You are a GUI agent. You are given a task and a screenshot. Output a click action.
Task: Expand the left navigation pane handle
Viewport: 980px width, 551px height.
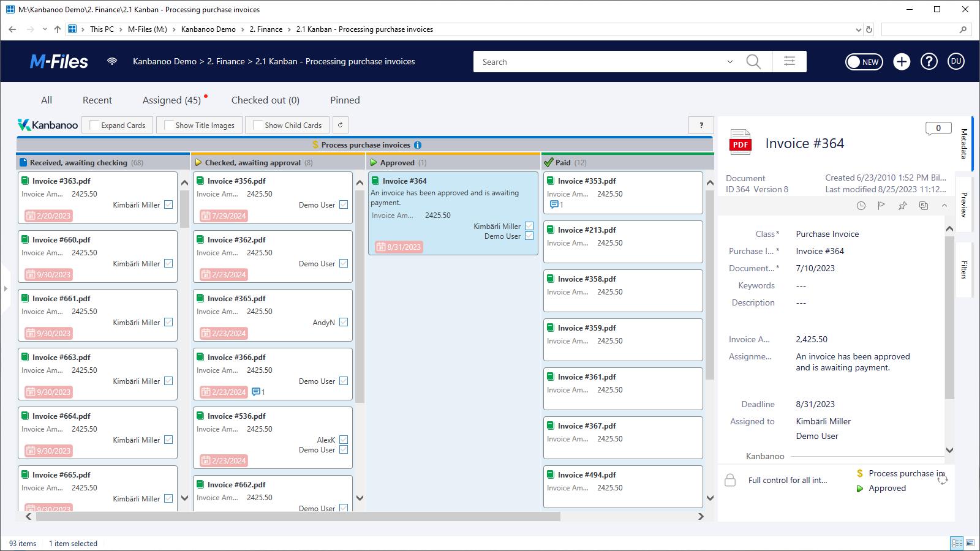(x=5, y=288)
